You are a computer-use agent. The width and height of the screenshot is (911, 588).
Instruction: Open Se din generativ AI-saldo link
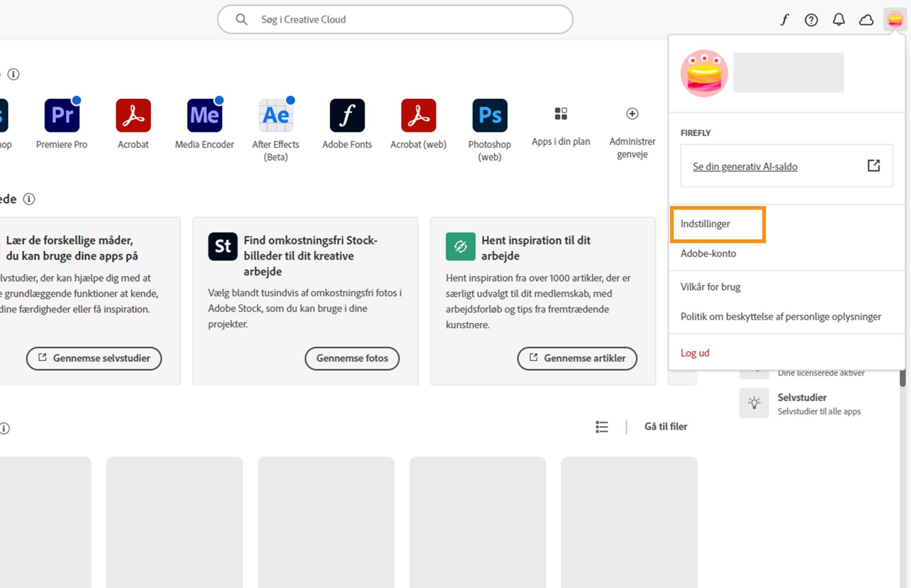pyautogui.click(x=745, y=166)
